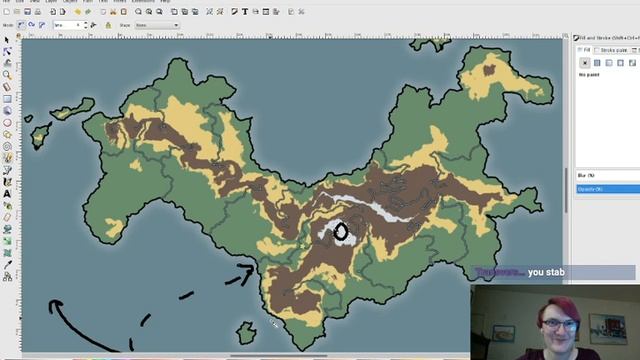Select the Spray tool

[x=7, y=206]
